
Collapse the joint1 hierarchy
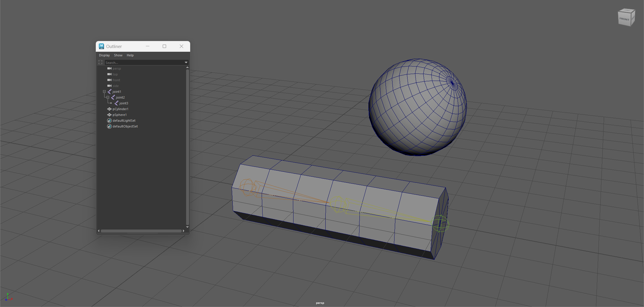click(x=104, y=92)
